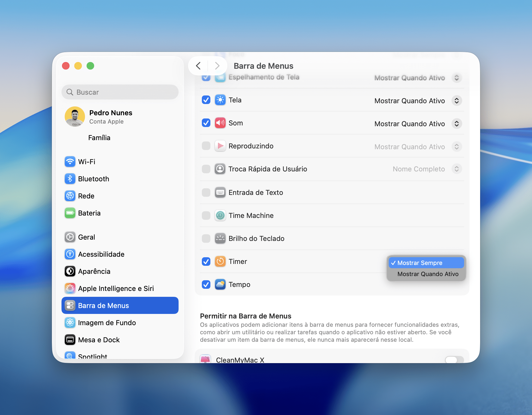Click the Mesa e Dock icon
This screenshot has height=415, width=532.
click(70, 340)
